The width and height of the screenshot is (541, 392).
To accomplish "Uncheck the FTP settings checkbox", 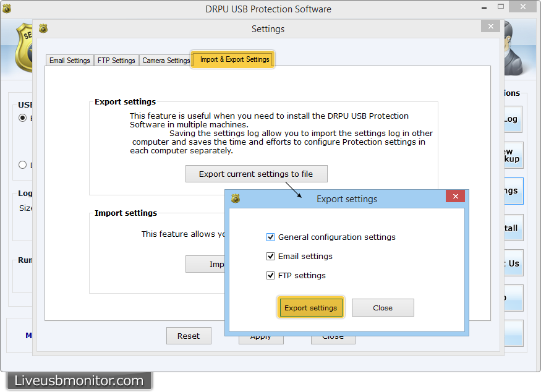I will pyautogui.click(x=271, y=275).
